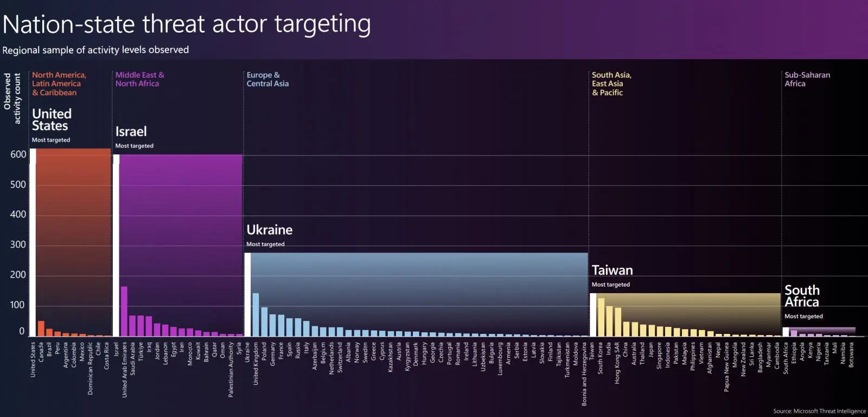This screenshot has width=868, height=417.
Task: Click the large "United States" most-targeted heading
Action: [x=52, y=120]
